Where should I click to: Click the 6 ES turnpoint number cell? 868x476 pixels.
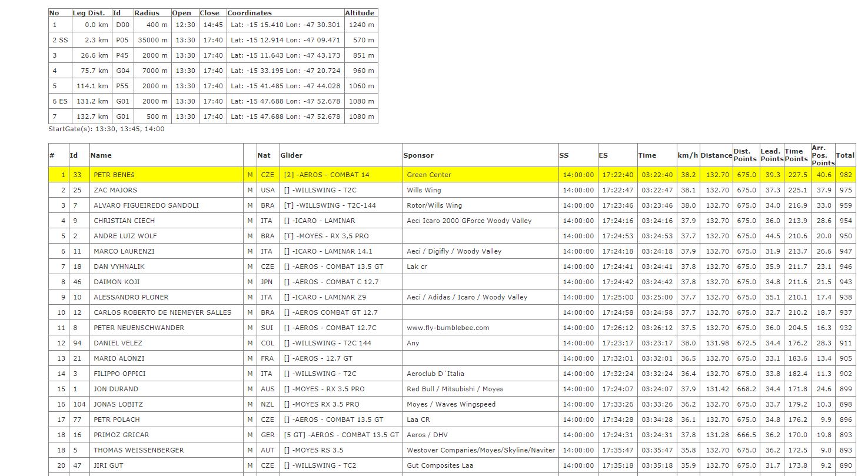pyautogui.click(x=60, y=101)
